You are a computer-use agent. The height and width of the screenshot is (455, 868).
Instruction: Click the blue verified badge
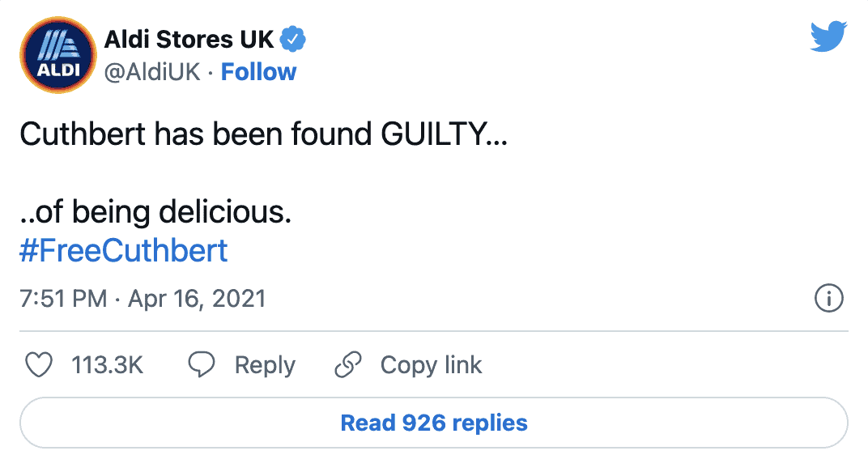pyautogui.click(x=292, y=38)
